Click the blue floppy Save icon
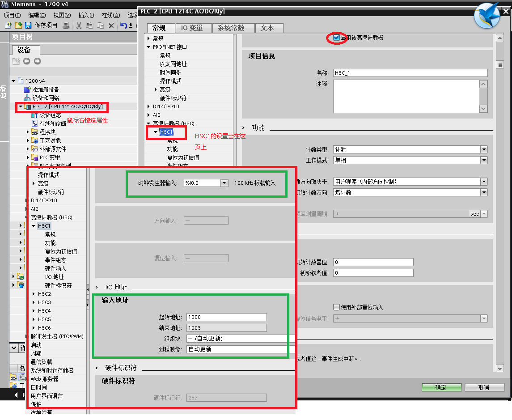The height and width of the screenshot is (420, 512). click(x=28, y=25)
